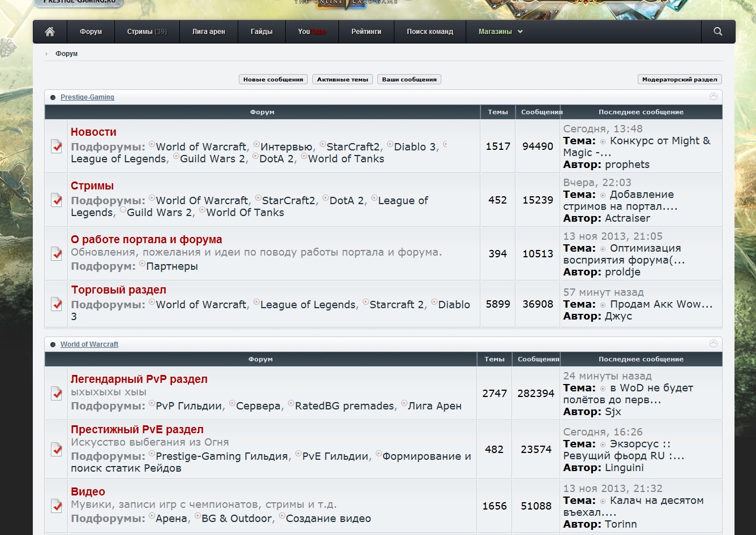Open the YouTube navigation item
This screenshot has height=535, width=756.
pos(312,32)
